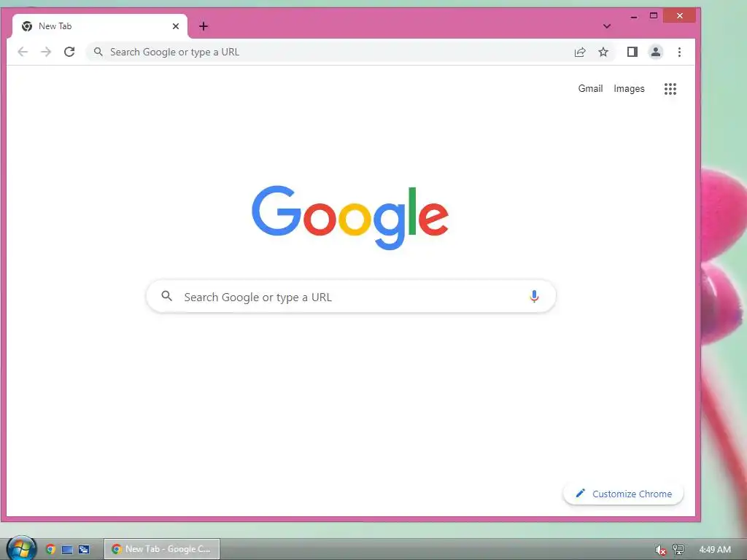
Task: Reload the current page
Action: click(x=69, y=52)
